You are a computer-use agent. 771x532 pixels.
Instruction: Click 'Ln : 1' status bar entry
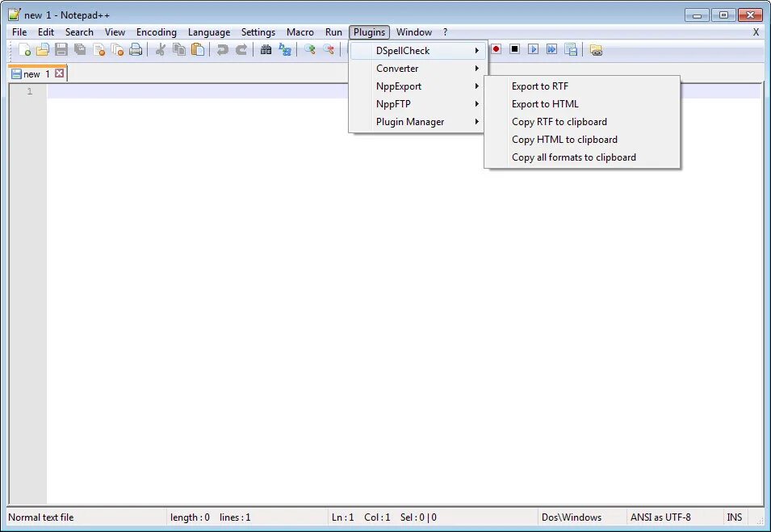(343, 517)
